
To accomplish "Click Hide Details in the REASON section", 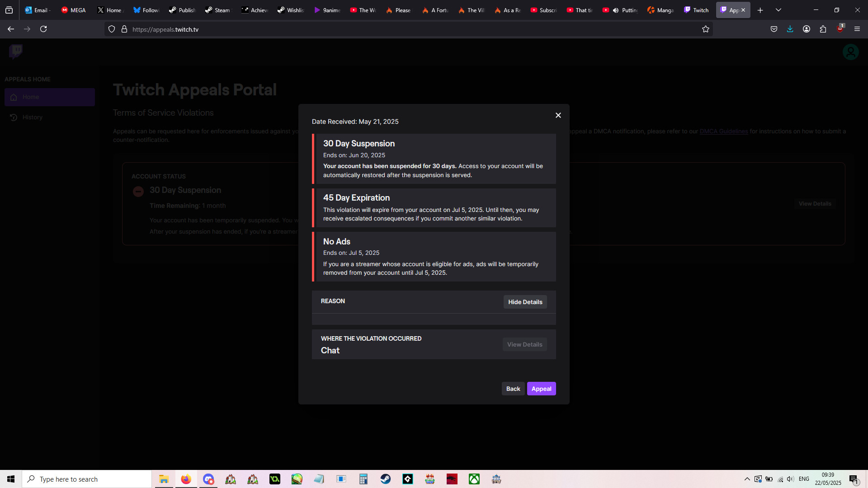I will [x=525, y=302].
